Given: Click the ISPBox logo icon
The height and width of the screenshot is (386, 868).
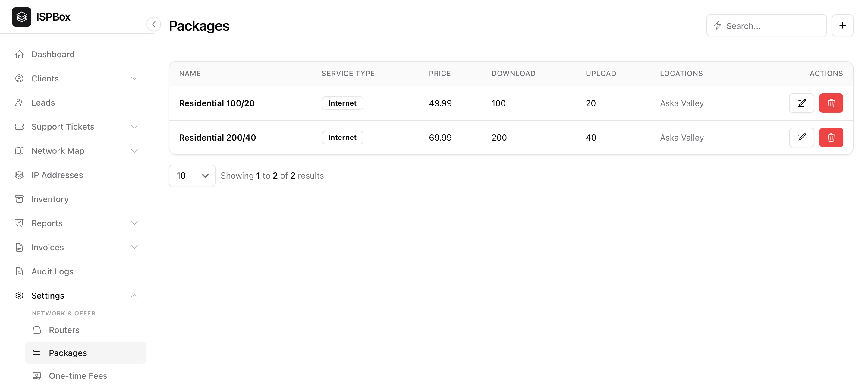Looking at the screenshot, I should tap(22, 17).
